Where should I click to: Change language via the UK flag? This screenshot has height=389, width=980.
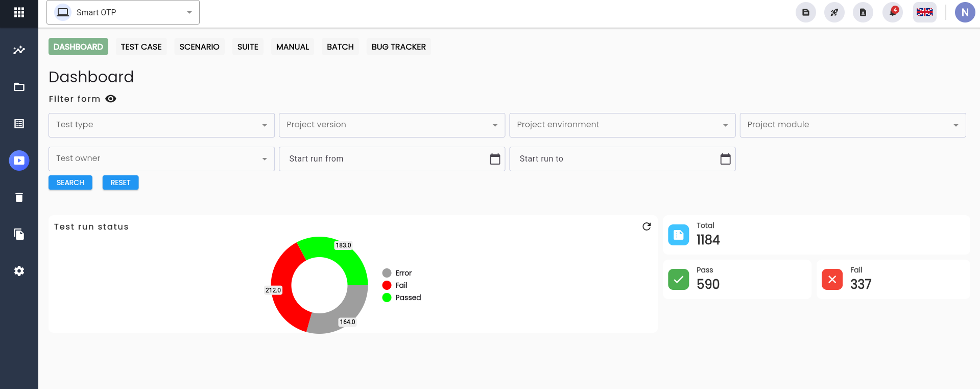pyautogui.click(x=925, y=12)
